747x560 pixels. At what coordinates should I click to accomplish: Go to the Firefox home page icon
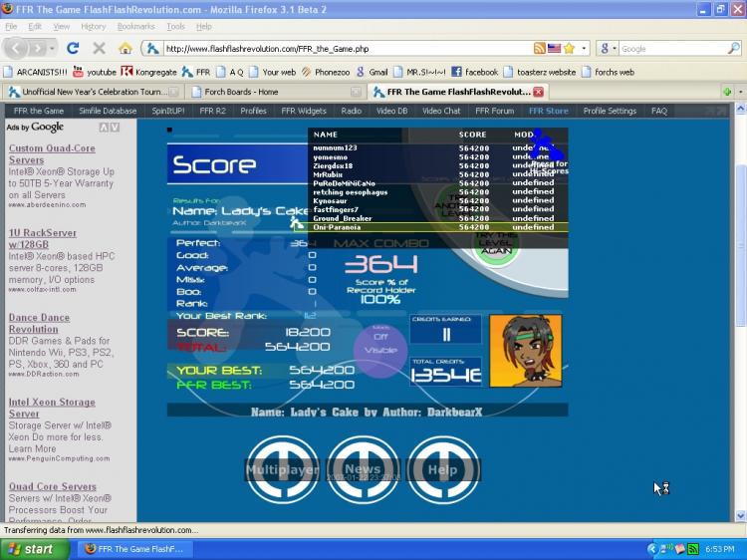125,48
